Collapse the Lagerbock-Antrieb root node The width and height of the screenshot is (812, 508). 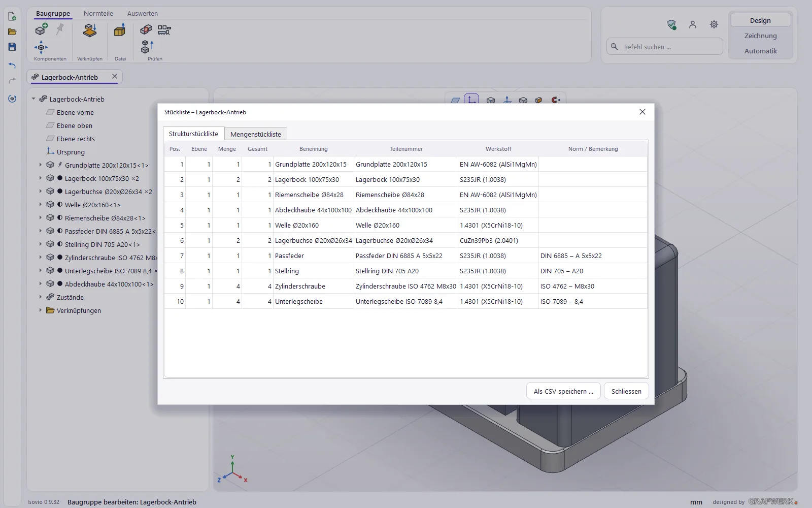point(33,99)
